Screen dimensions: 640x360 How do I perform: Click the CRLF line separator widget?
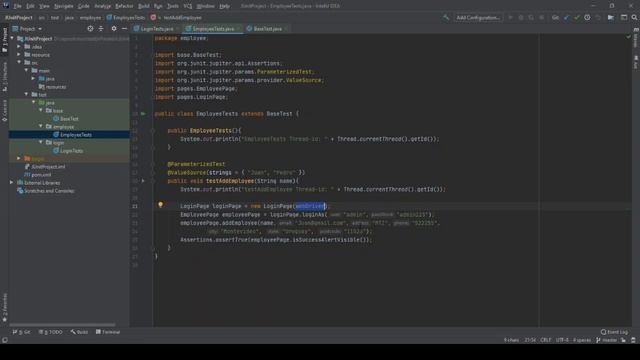coord(546,340)
